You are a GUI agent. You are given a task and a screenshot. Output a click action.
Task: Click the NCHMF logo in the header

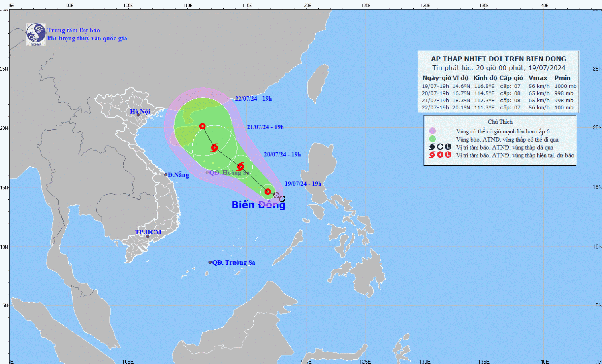point(36,34)
